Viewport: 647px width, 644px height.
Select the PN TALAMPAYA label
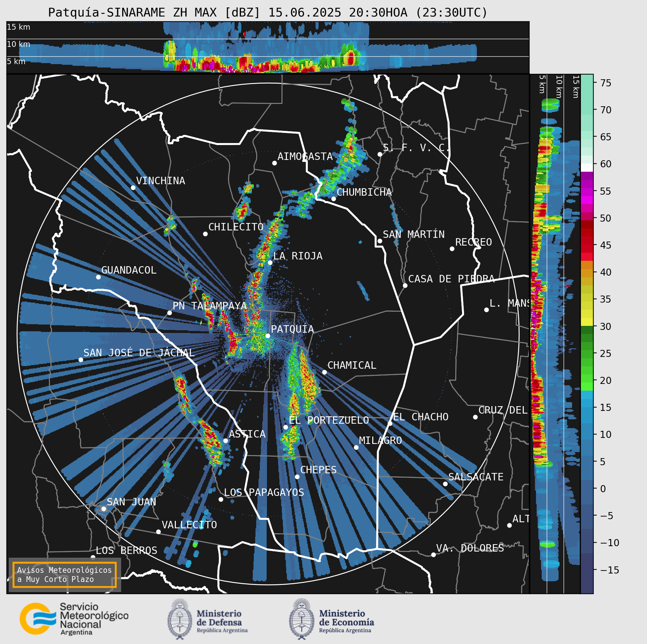[x=210, y=306]
